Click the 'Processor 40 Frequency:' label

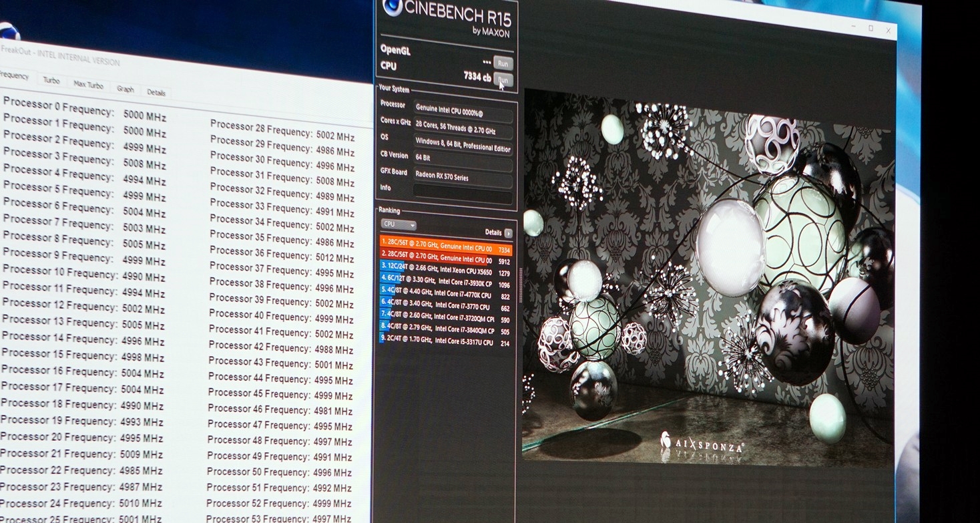click(260, 315)
